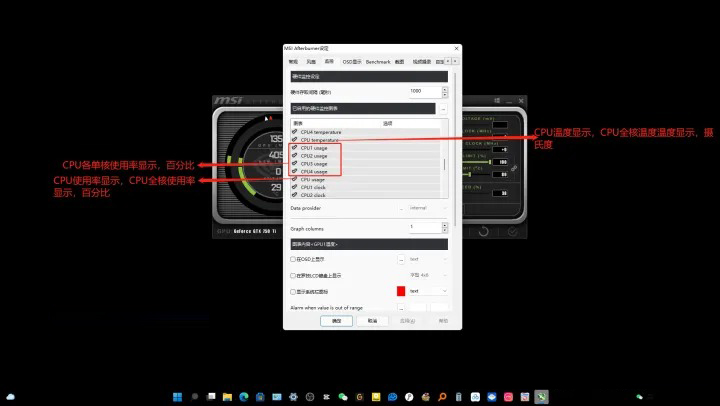720x406 pixels.
Task: Pick the red tray icon color swatch
Action: [401, 291]
